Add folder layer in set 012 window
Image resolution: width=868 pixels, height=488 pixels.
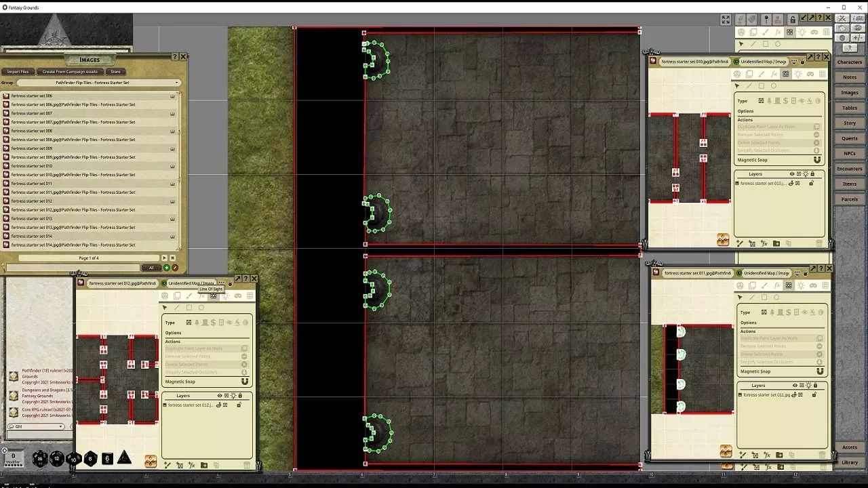point(203,465)
